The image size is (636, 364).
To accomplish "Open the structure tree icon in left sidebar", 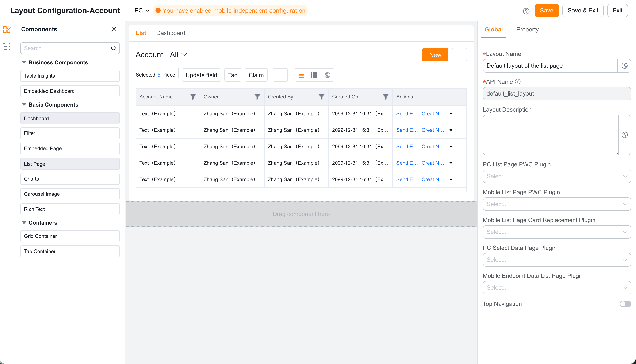I will [x=7, y=46].
